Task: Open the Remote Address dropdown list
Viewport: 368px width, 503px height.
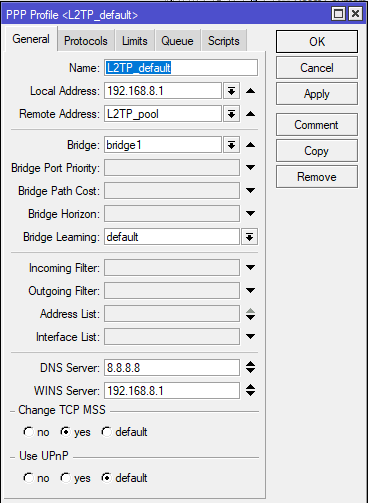Action: pos(231,114)
